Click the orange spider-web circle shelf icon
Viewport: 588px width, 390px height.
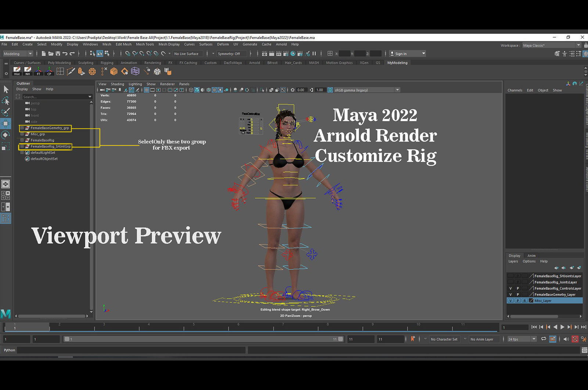pyautogui.click(x=92, y=71)
